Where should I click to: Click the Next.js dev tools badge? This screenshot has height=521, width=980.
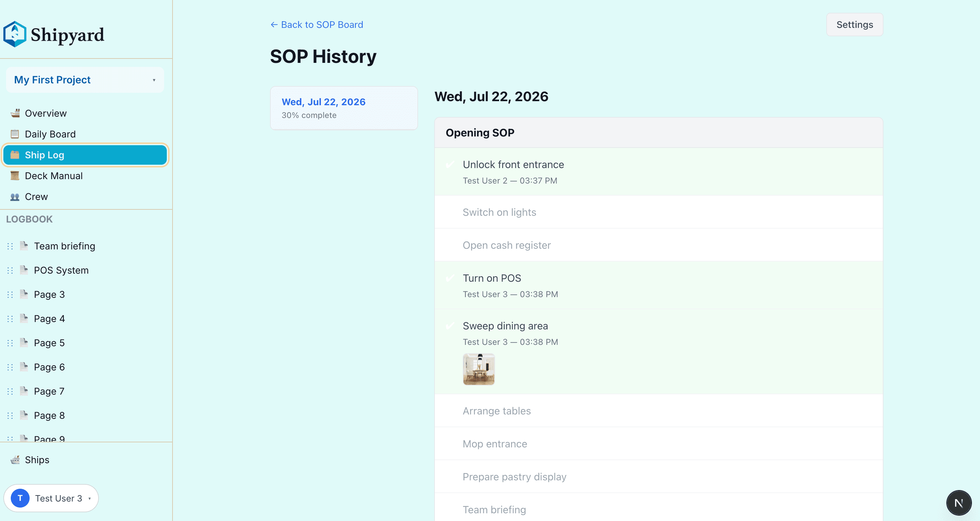pos(959,503)
